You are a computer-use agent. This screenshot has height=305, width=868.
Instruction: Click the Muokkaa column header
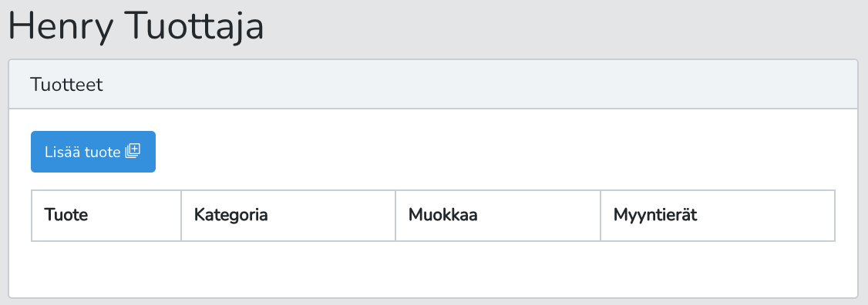(x=498, y=216)
